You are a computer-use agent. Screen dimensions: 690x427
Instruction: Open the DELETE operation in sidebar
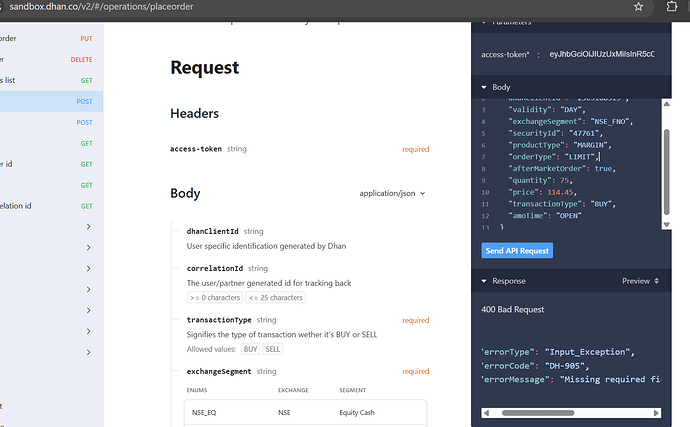[50, 59]
